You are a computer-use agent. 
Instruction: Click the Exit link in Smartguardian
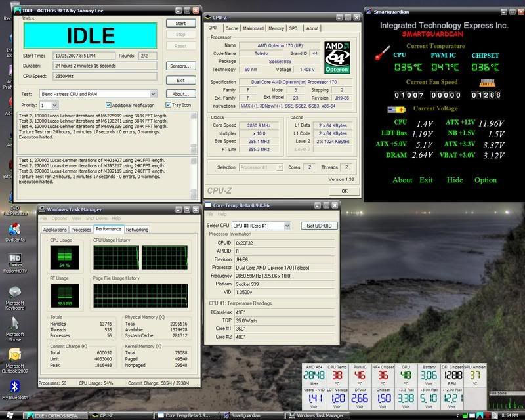[426, 180]
